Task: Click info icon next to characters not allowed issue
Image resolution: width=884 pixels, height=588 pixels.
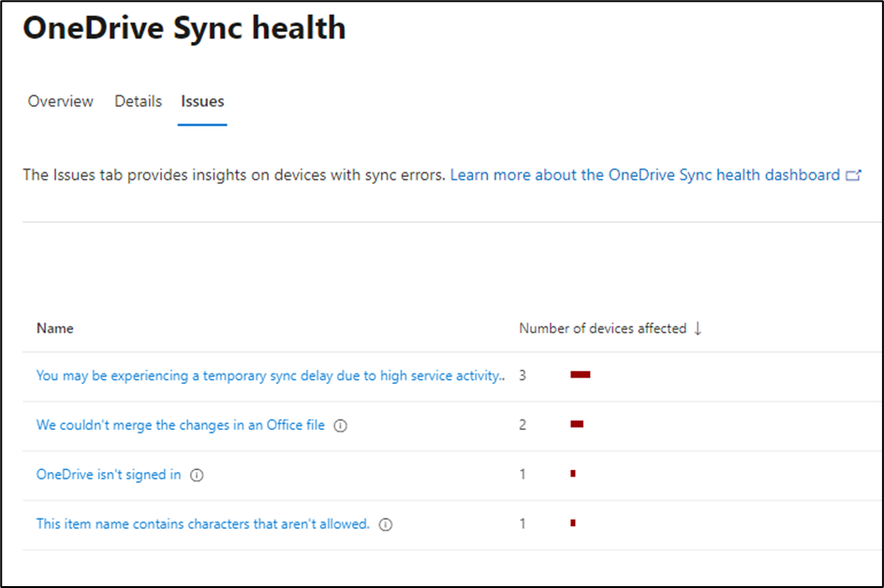Action: point(386,525)
